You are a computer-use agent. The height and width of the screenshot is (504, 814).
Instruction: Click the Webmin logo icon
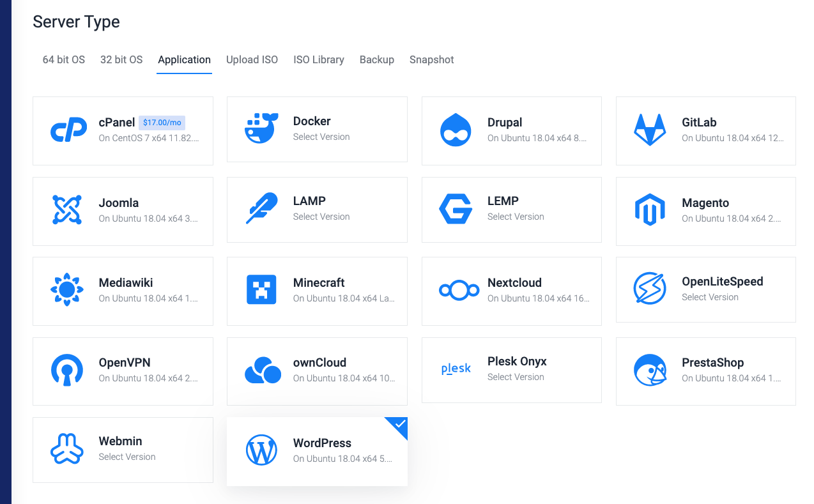pyautogui.click(x=67, y=448)
